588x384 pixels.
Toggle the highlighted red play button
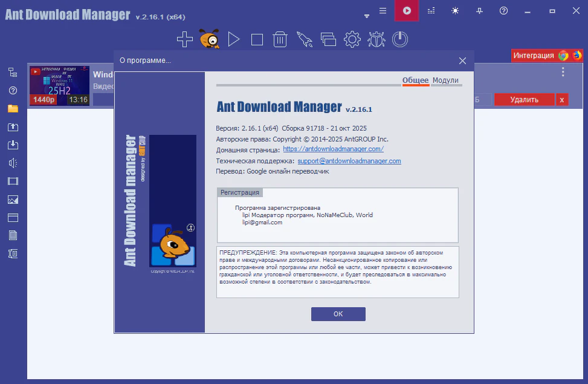[x=407, y=11]
